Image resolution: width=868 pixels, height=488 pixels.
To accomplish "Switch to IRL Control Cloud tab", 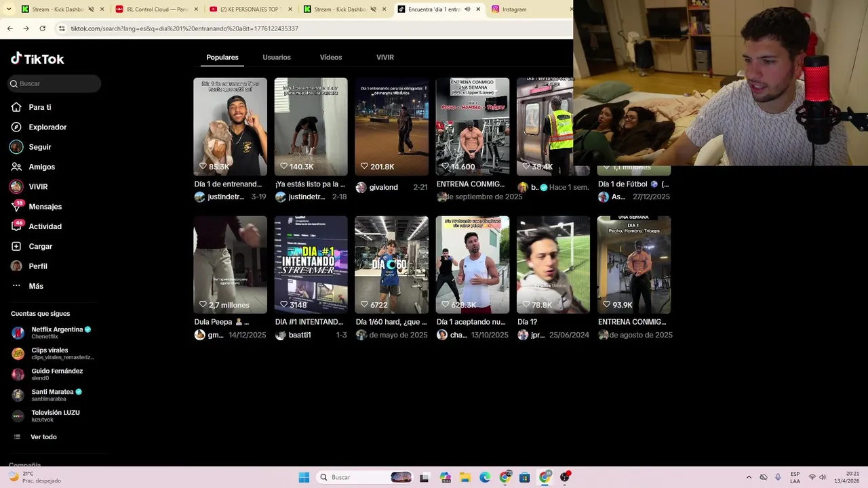I will tap(156, 9).
